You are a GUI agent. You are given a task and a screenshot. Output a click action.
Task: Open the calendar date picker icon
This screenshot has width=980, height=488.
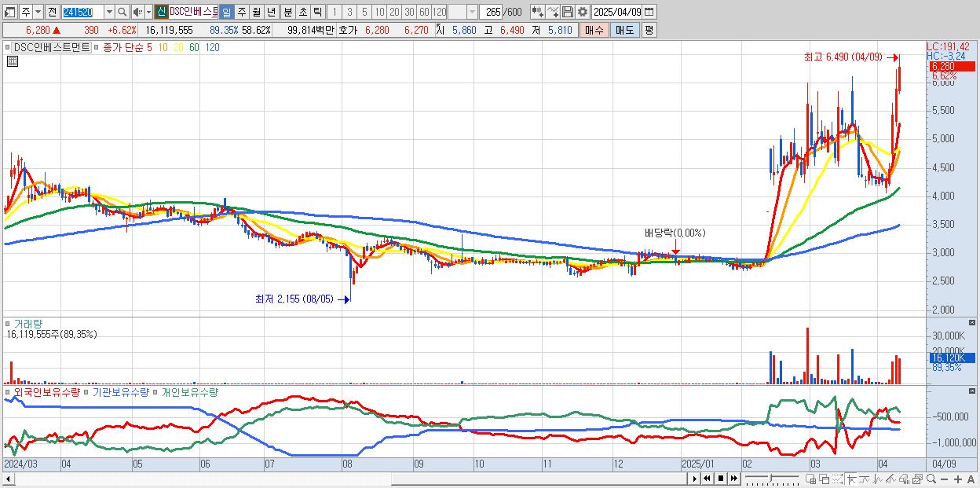click(649, 12)
